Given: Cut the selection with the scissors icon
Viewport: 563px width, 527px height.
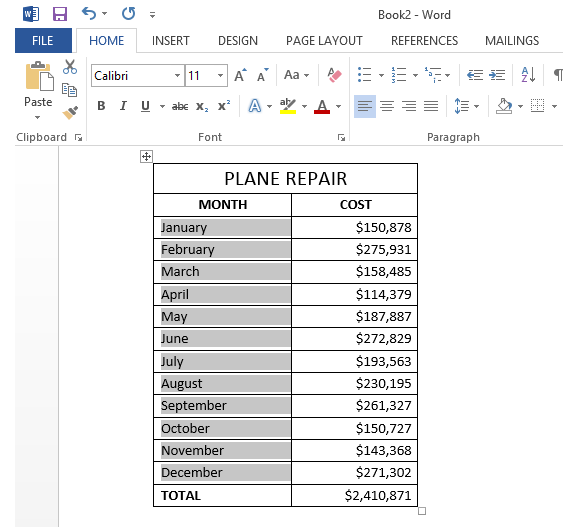Looking at the screenshot, I should coord(70,67).
